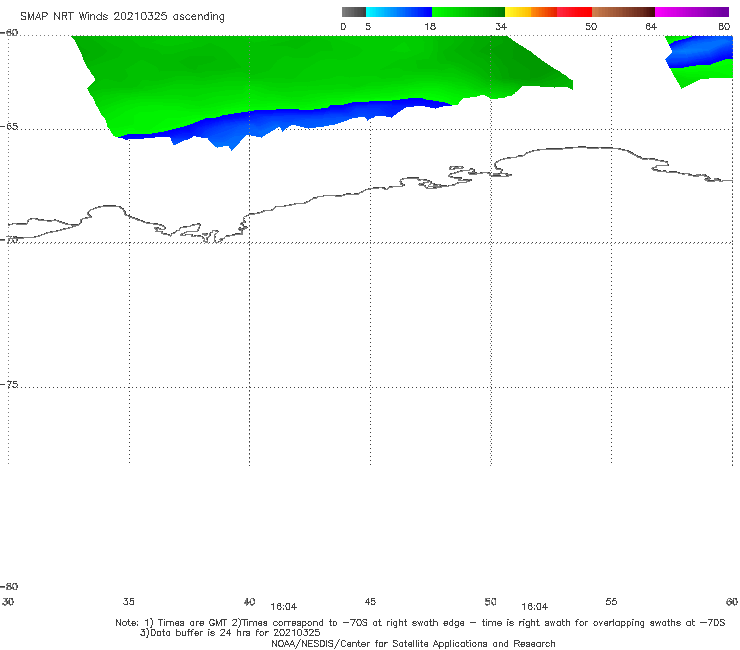This screenshot has width=740, height=650.
Task: Select the brown segment of the color bar
Action: 623,12
